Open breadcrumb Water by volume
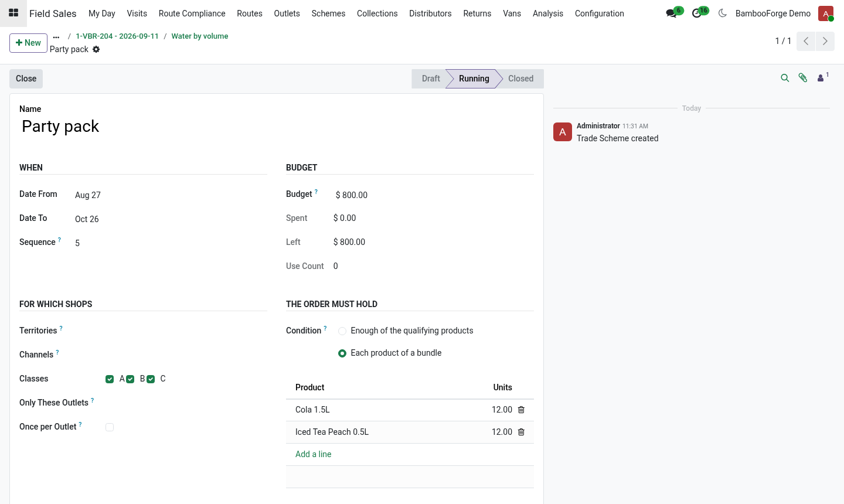Screen dimensions: 844x504 [x=200, y=36]
